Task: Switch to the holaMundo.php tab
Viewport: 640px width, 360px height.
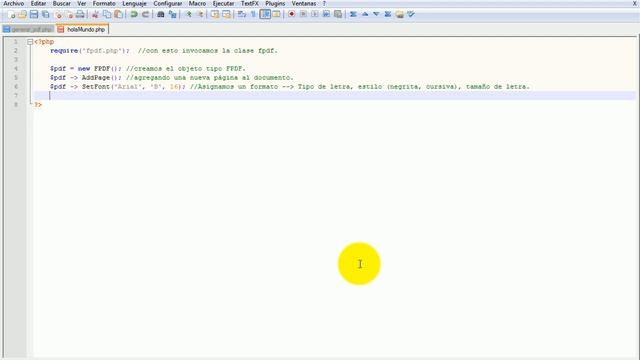Action: click(x=82, y=29)
